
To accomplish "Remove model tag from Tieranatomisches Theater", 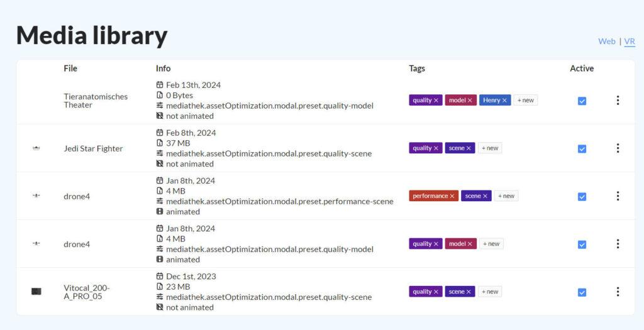I will pos(469,100).
